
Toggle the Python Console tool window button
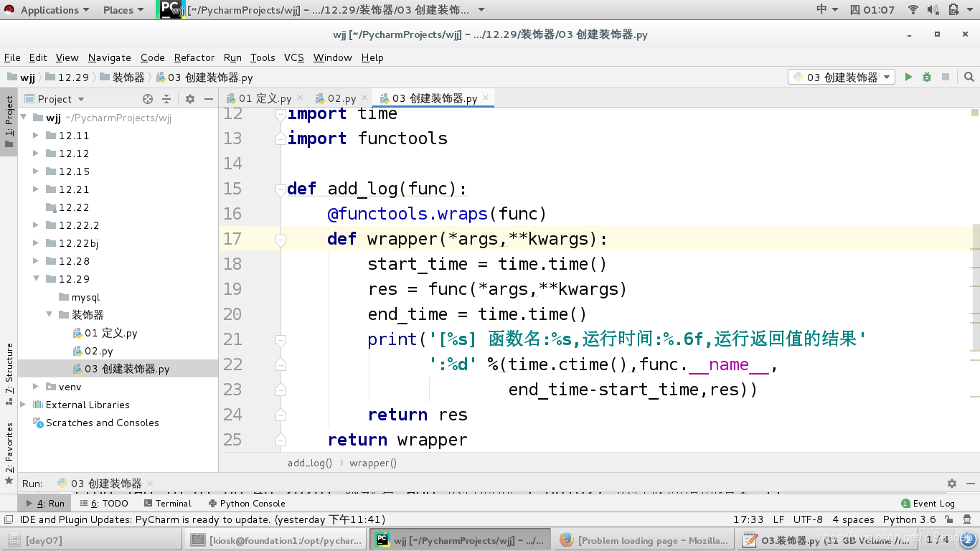point(247,503)
